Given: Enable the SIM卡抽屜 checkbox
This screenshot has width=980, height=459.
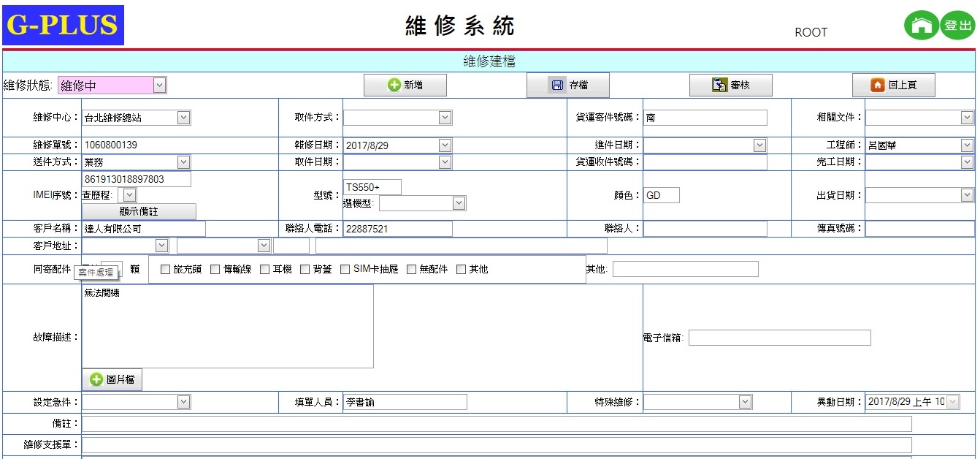Looking at the screenshot, I should tap(345, 270).
